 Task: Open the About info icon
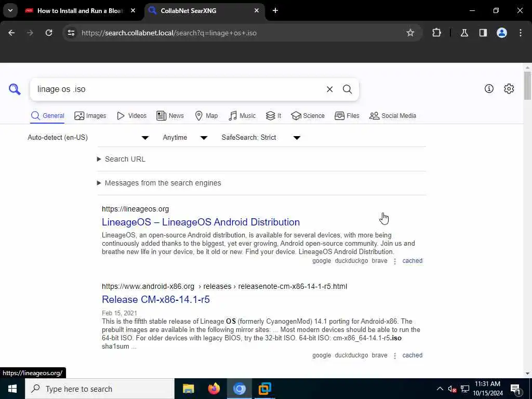coord(489,88)
